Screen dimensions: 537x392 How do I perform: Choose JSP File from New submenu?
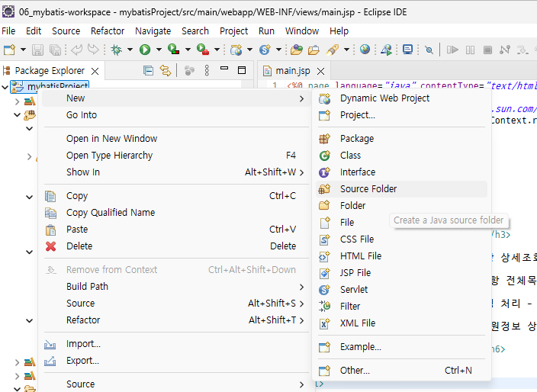401,273
